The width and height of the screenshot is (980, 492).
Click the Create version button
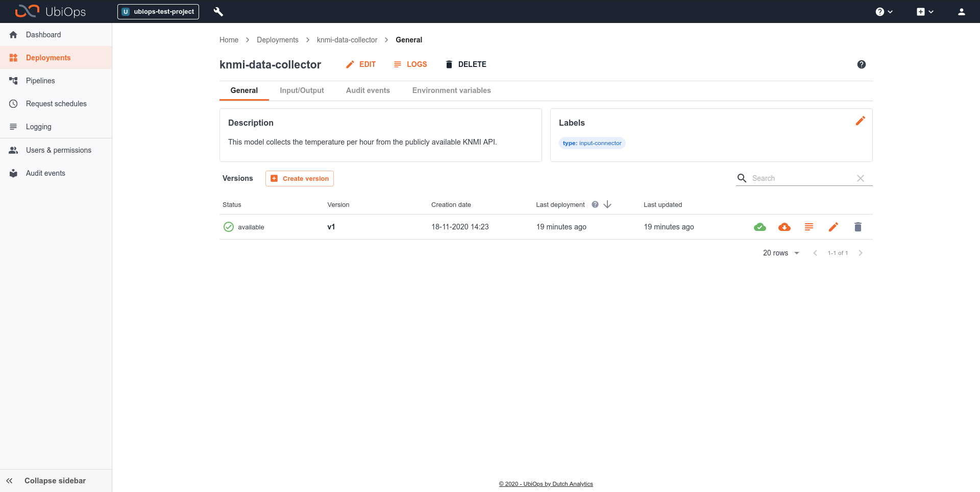pos(300,178)
